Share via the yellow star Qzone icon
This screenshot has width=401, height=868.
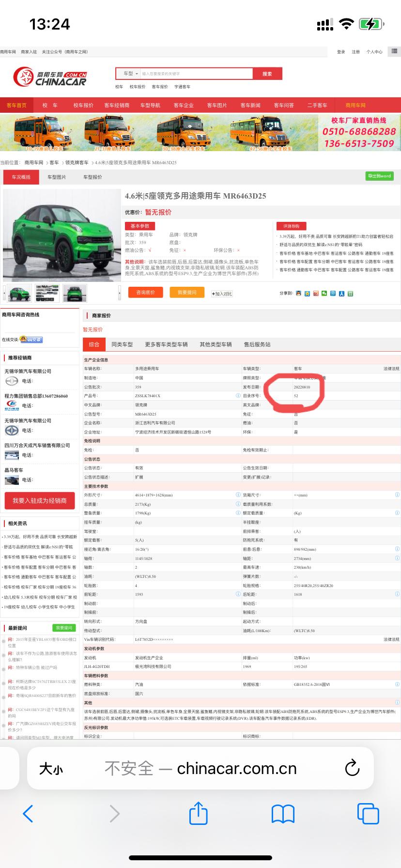(x=308, y=294)
